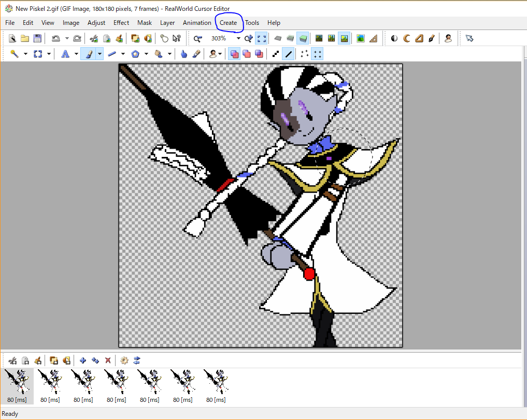
Task: Select the Polygon shape tool
Action: (135, 54)
